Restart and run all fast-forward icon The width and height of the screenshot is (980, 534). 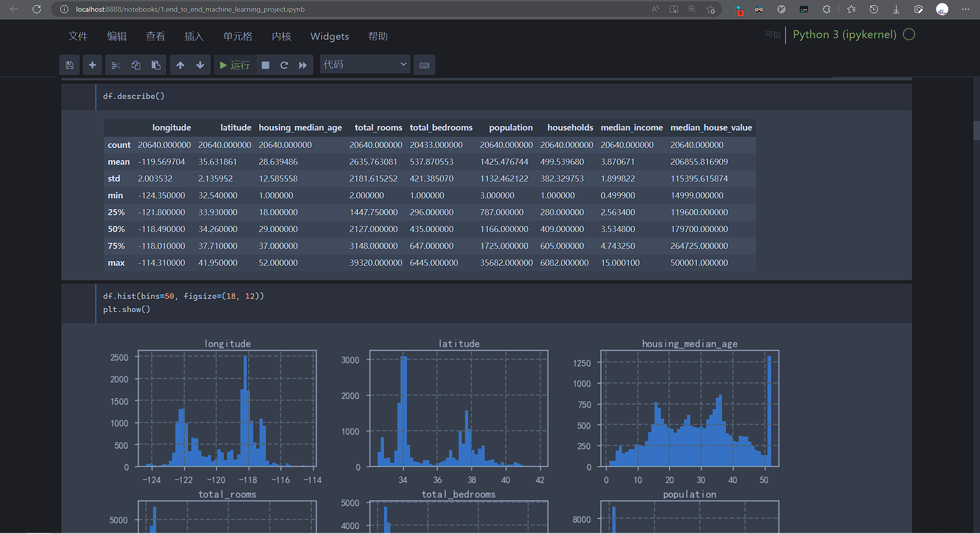tap(303, 65)
